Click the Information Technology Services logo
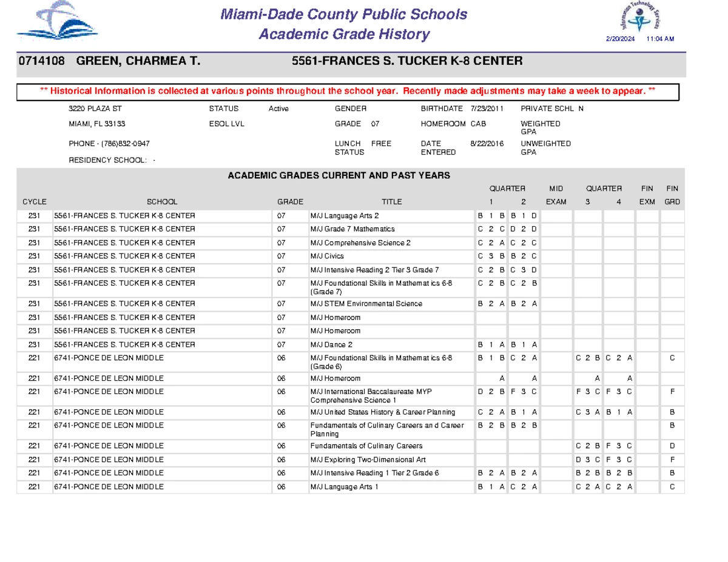The height and width of the screenshot is (562, 728). point(639,18)
